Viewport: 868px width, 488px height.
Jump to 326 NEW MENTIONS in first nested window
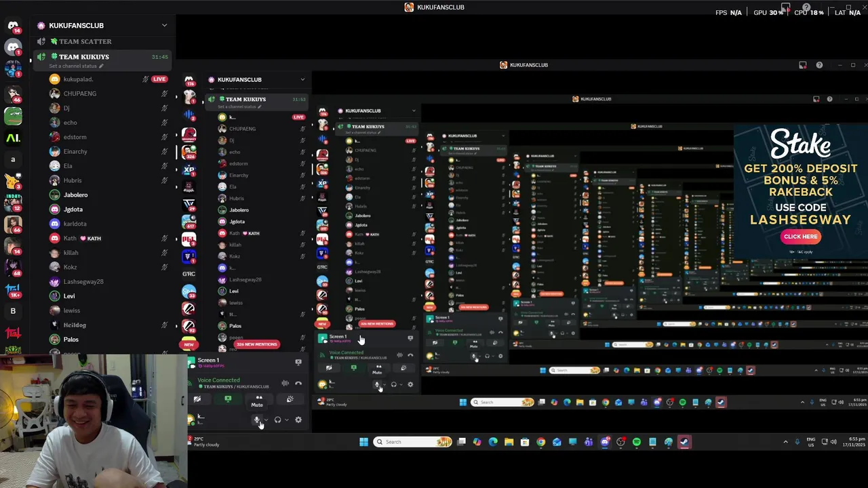pyautogui.click(x=257, y=344)
